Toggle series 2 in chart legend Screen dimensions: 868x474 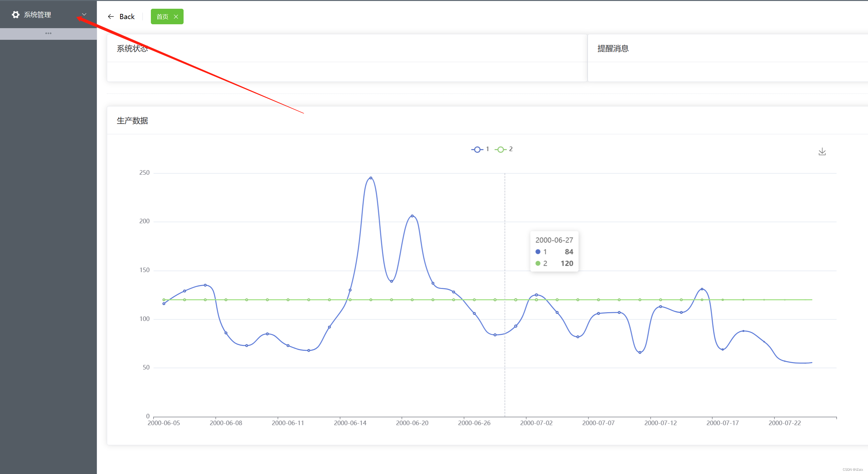504,149
